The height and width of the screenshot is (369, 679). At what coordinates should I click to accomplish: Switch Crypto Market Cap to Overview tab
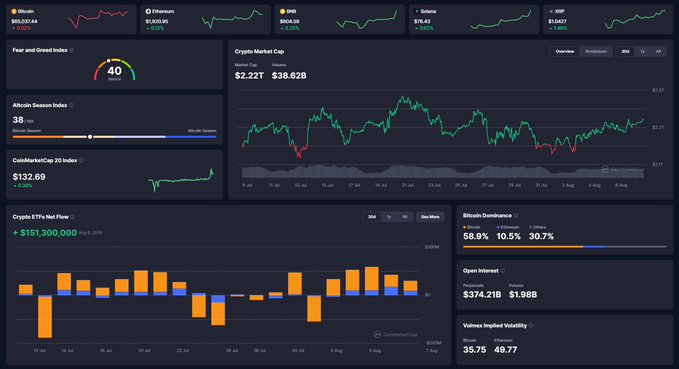[x=565, y=52]
